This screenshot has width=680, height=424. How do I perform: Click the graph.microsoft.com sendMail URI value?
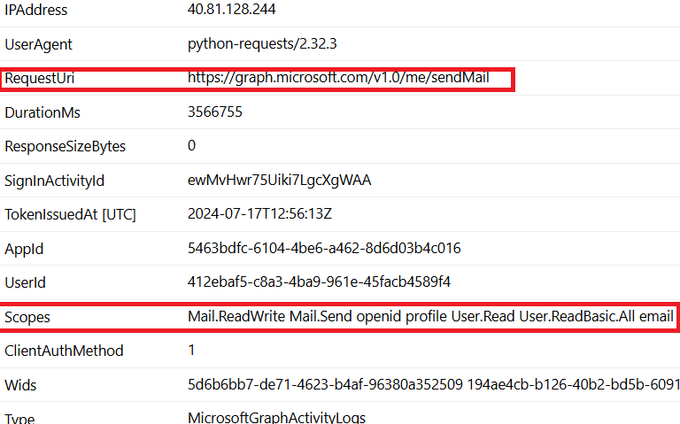click(338, 78)
